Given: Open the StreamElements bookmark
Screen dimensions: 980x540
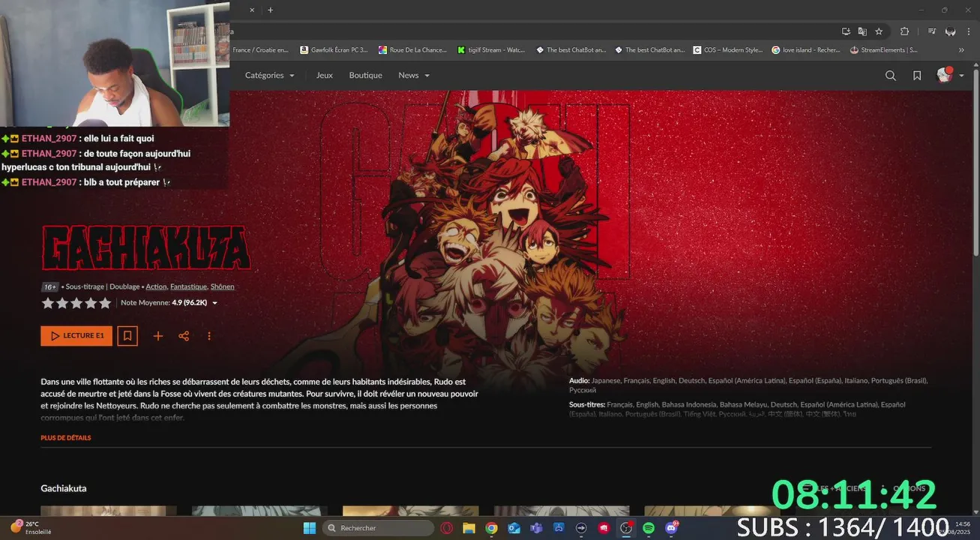Looking at the screenshot, I should (884, 50).
